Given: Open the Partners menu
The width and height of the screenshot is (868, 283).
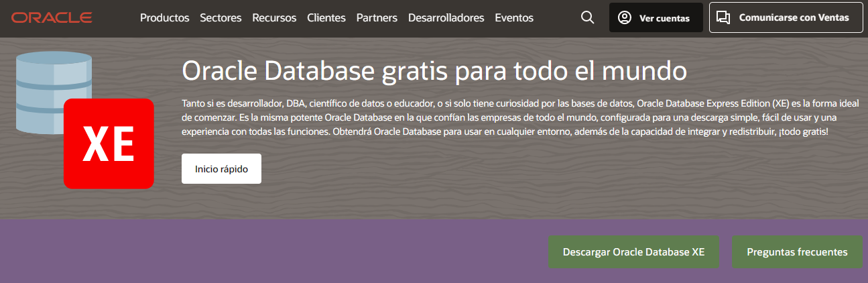Looking at the screenshot, I should 377,18.
